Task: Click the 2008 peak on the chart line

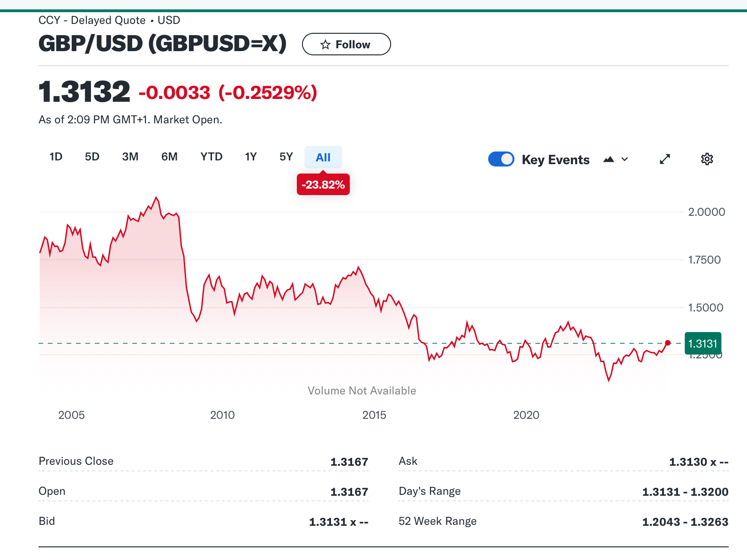Action: coord(156,197)
